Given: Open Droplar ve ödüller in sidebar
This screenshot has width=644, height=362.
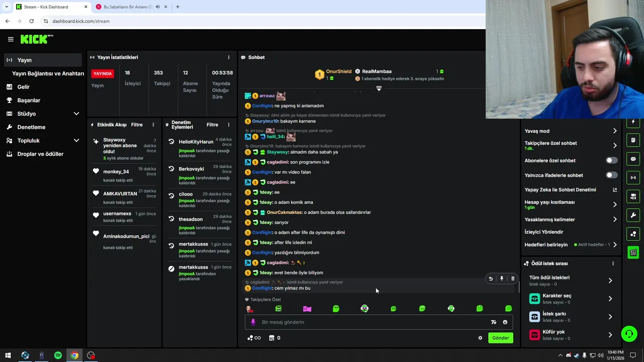Looking at the screenshot, I should pos(43,154).
